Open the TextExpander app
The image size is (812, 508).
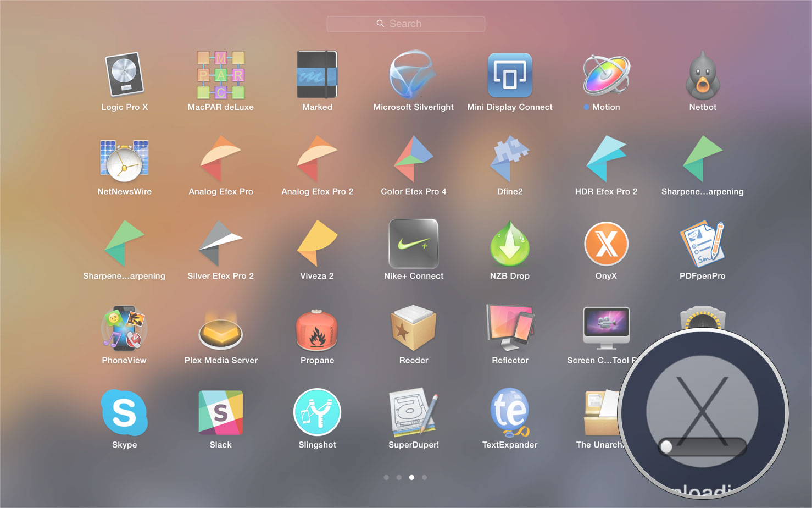[x=510, y=412]
